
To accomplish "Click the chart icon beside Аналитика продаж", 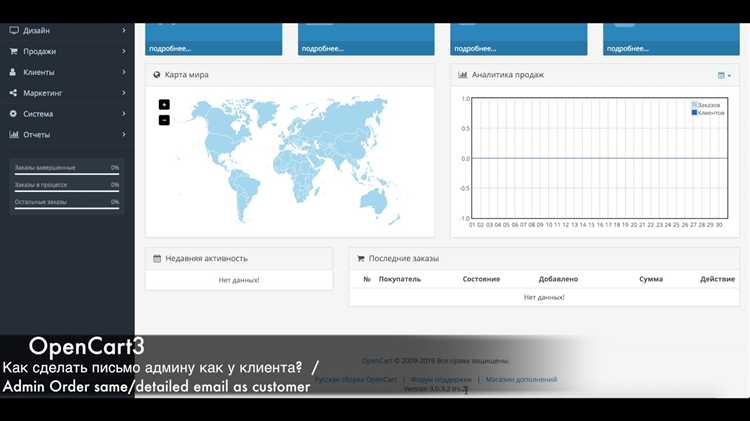I will (x=463, y=75).
